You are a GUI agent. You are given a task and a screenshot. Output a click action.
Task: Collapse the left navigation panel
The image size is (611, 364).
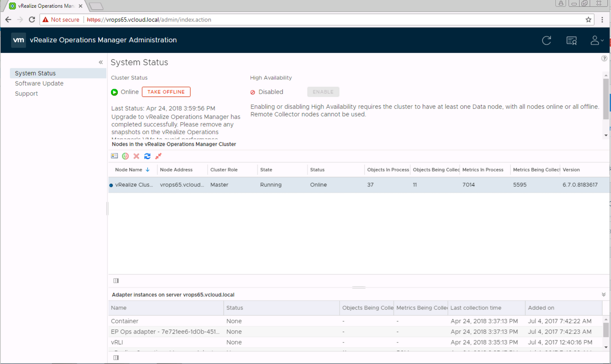101,62
